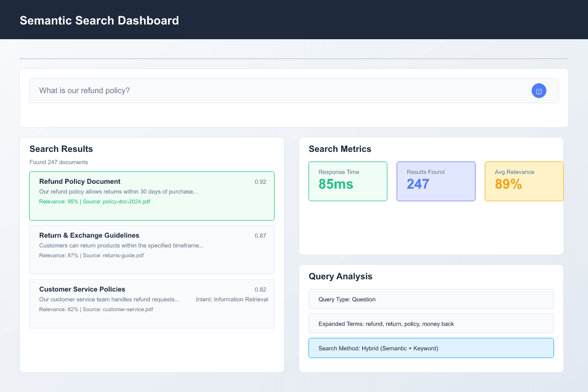Click the returns-guide.pdf source line
The image size is (588, 392).
coord(91,255)
